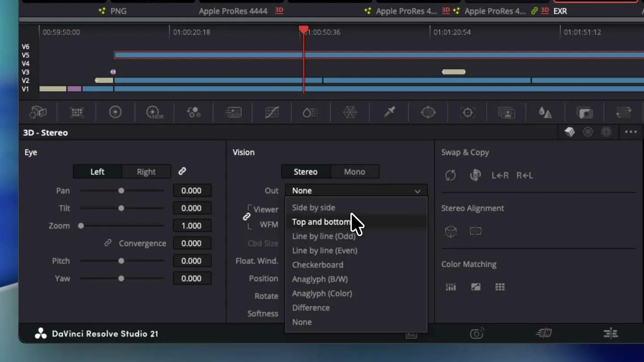Open the Motion Effects palette
This screenshot has height=362, width=644.
coord(233,112)
